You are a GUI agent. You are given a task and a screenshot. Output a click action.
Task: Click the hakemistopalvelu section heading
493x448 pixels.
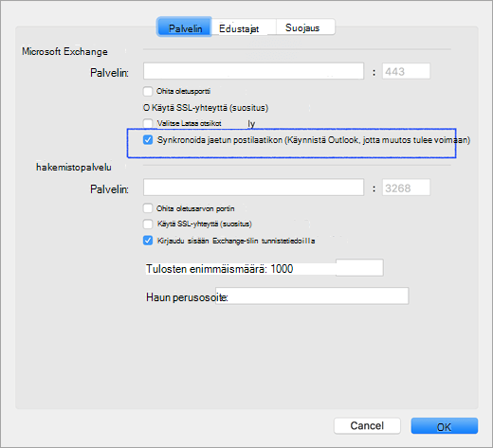click(x=74, y=167)
